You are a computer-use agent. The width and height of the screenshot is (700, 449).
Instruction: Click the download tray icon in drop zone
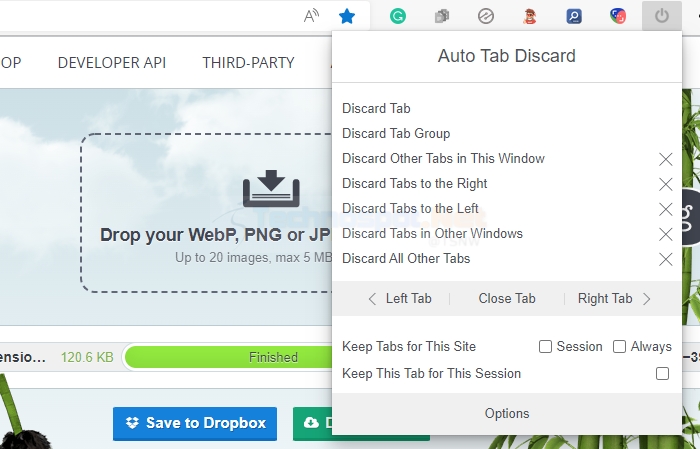point(271,188)
